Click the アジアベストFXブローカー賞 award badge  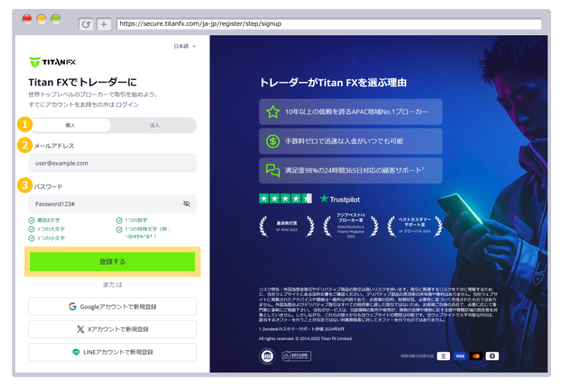click(x=351, y=226)
